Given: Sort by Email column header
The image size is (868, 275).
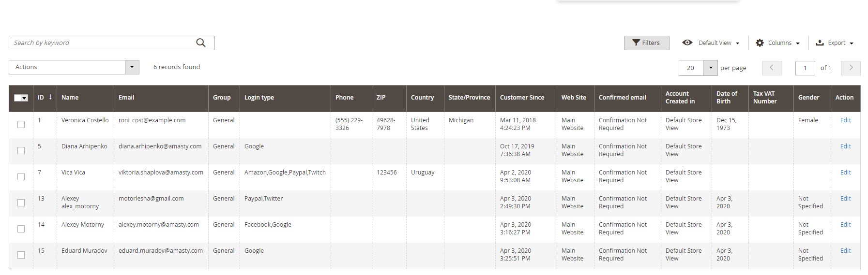Looking at the screenshot, I should coord(126,97).
